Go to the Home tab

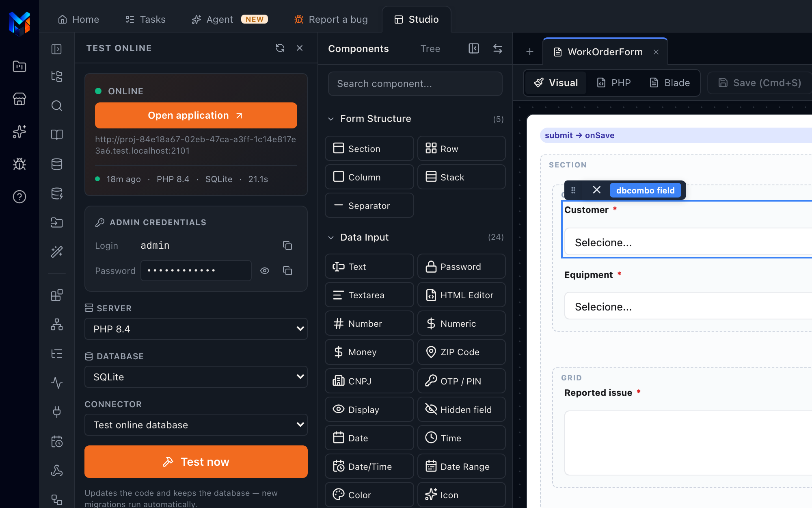[79, 20]
